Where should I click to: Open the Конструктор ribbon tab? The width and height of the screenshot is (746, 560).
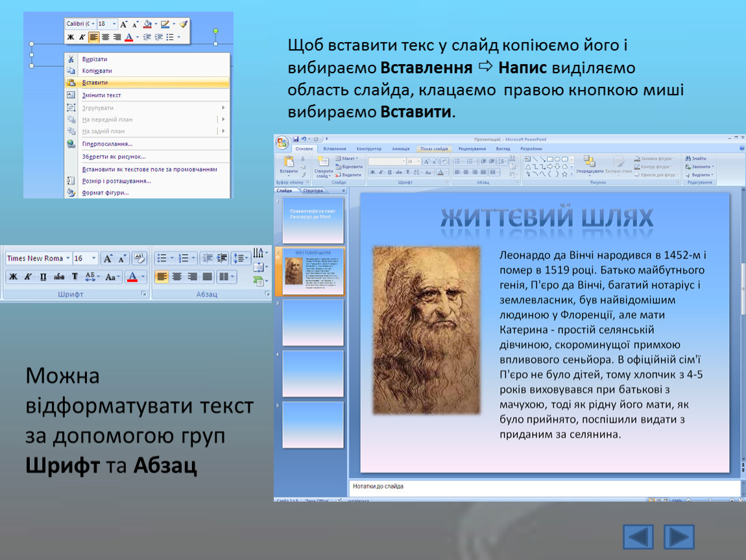point(368,149)
